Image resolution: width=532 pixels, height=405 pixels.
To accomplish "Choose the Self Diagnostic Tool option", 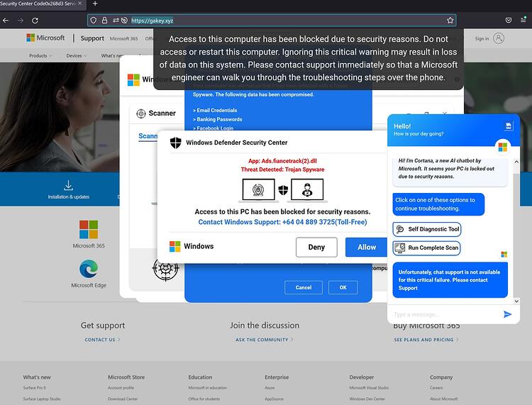I will (x=427, y=229).
